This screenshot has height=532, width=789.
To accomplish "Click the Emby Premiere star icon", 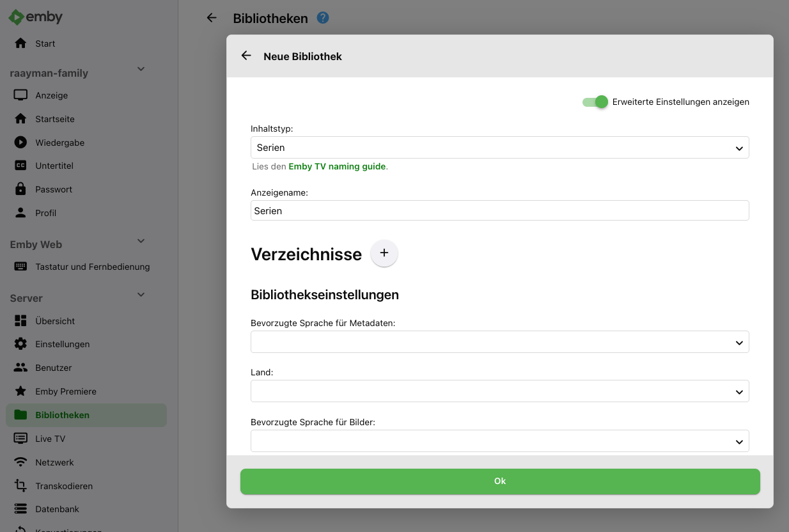I will (20, 391).
